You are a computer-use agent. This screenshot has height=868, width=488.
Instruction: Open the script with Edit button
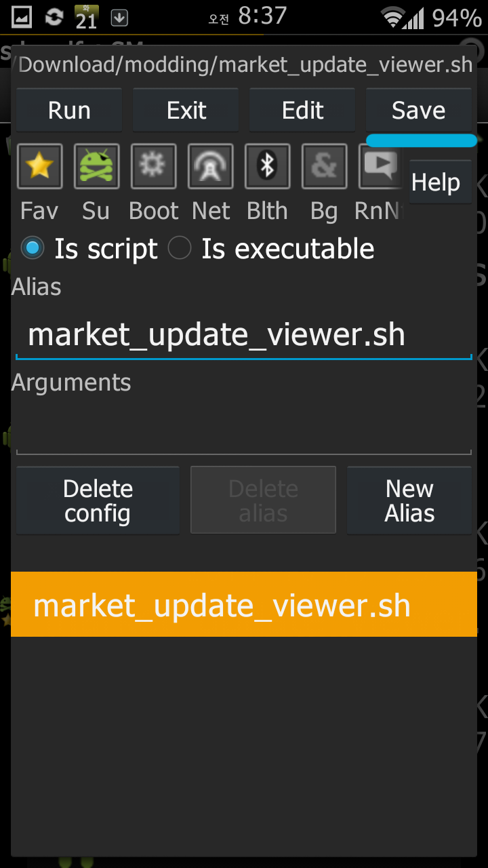click(x=302, y=110)
